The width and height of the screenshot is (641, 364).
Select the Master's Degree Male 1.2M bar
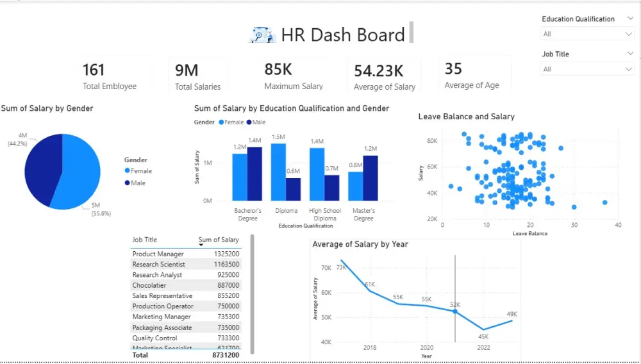[x=370, y=178]
